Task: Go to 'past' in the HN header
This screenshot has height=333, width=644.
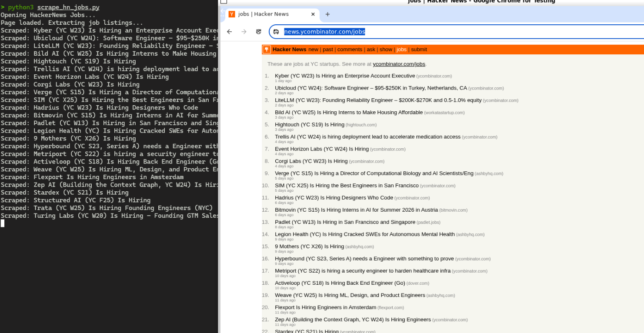Action: click(328, 50)
